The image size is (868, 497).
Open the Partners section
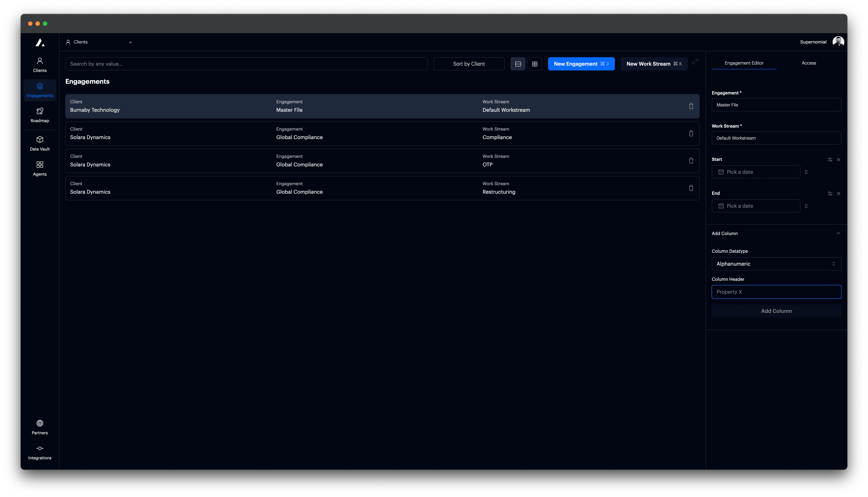click(x=40, y=427)
